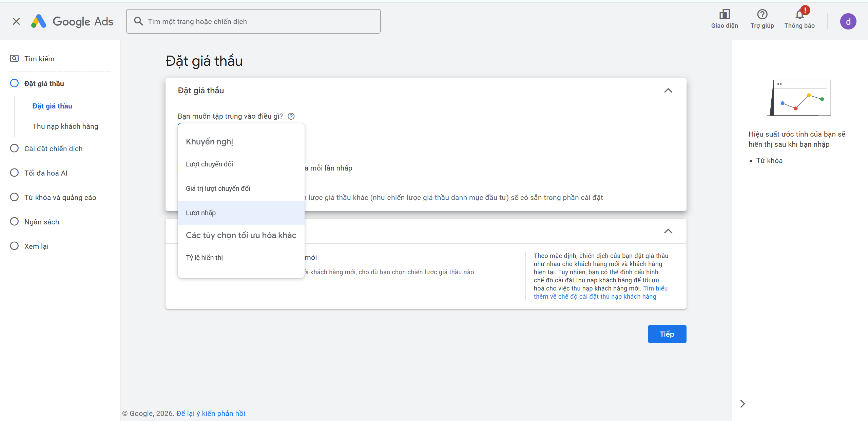Click the Đặt giá thầu page title
The width and height of the screenshot is (868, 421).
click(x=204, y=61)
